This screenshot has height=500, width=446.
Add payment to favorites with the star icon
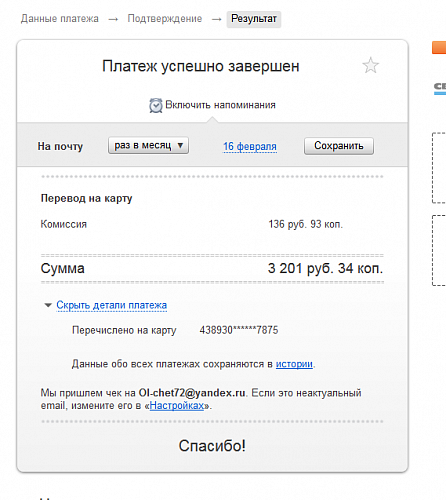[x=370, y=65]
